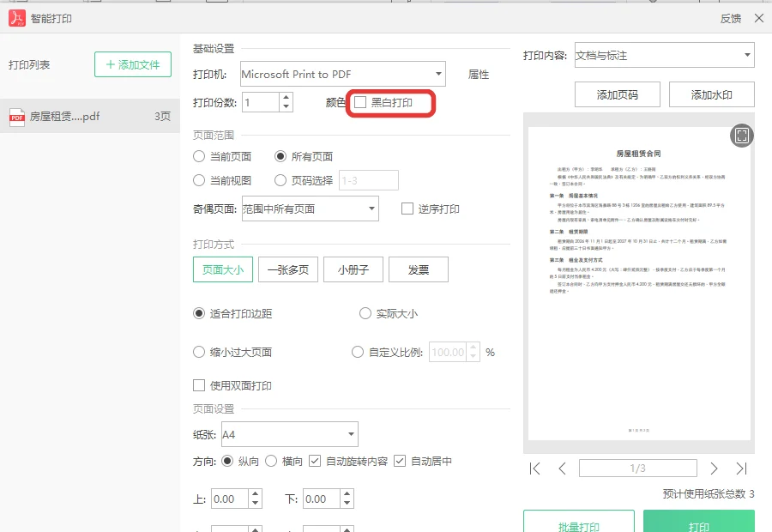Click 添加页码 button
This screenshot has width=772, height=532.
618,94
